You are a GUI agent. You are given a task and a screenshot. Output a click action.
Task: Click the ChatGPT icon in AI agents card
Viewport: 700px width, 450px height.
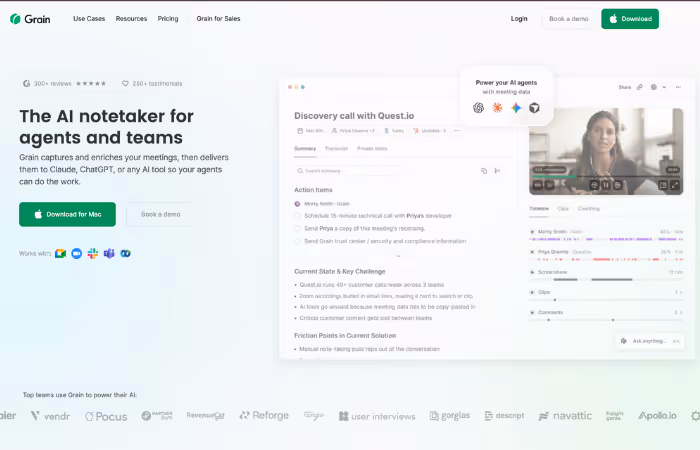tap(479, 108)
